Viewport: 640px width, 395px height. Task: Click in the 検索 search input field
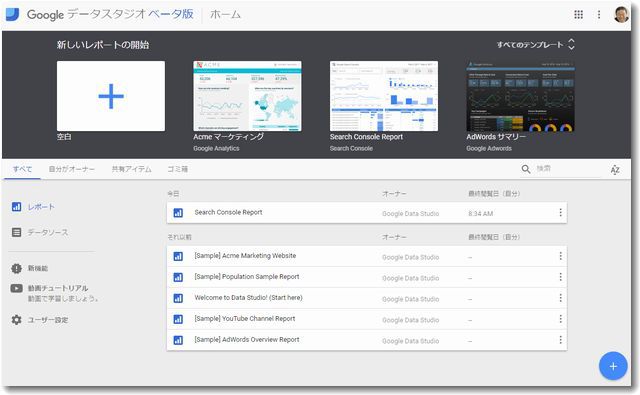567,169
